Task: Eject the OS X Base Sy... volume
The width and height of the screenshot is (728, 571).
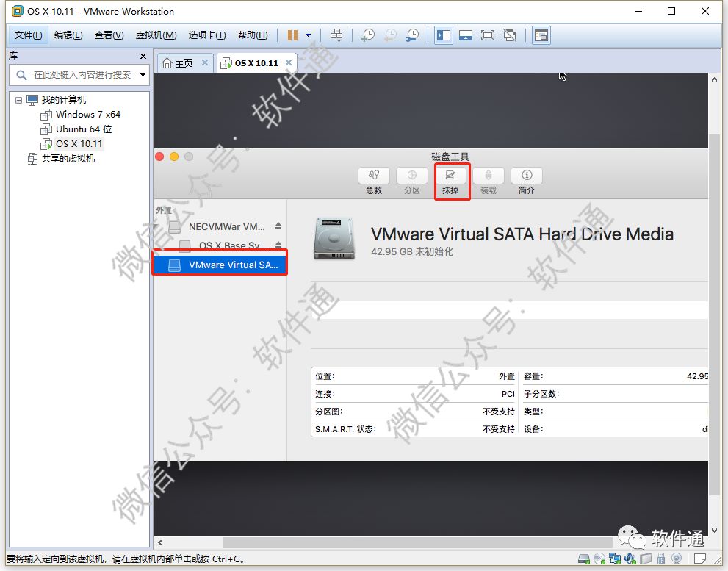Action: tap(278, 245)
